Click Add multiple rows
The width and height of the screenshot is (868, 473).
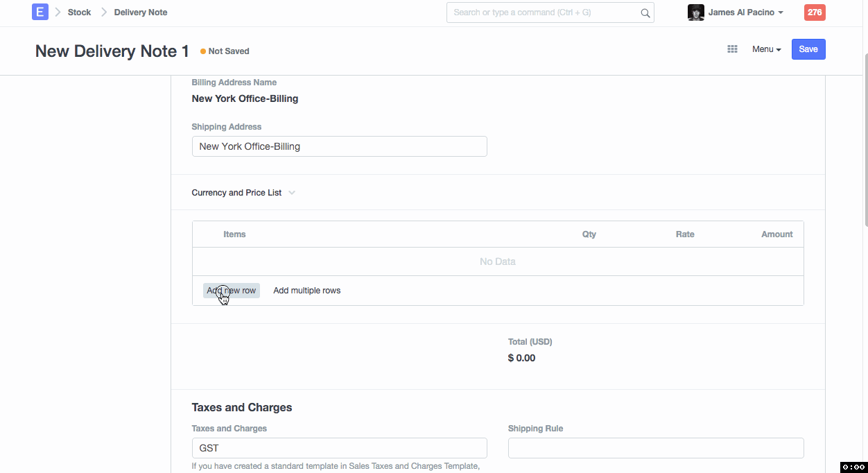coord(306,291)
